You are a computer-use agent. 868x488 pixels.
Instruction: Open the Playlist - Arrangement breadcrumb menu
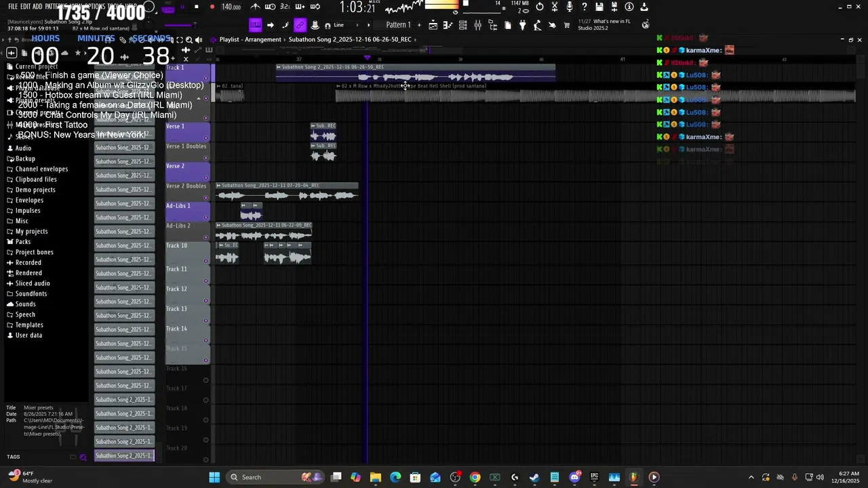(250, 39)
